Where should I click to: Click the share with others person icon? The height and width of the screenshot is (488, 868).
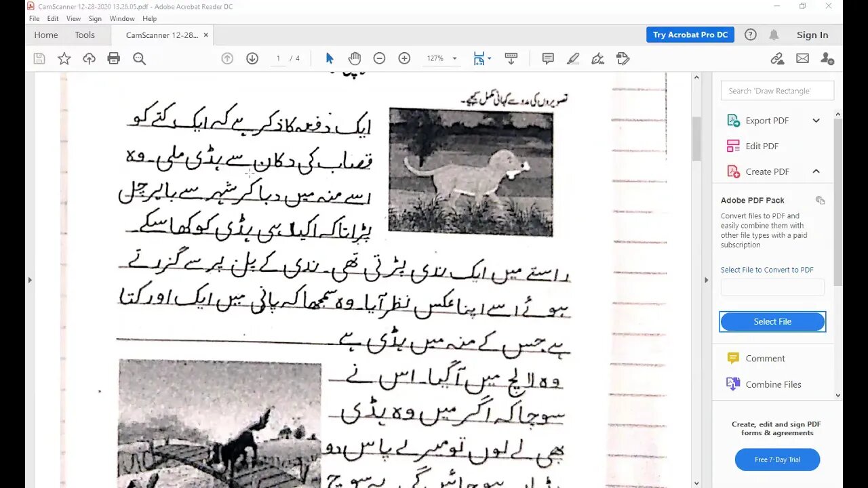(827, 59)
